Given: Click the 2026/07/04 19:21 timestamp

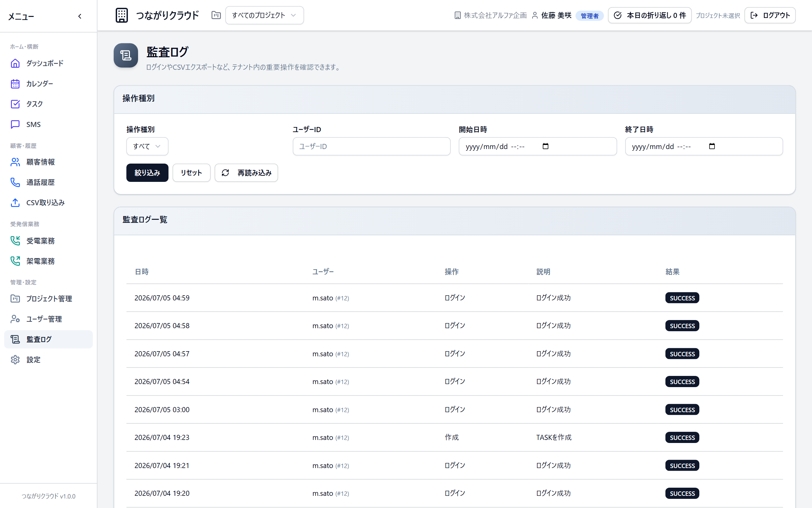Looking at the screenshot, I should pos(162,466).
